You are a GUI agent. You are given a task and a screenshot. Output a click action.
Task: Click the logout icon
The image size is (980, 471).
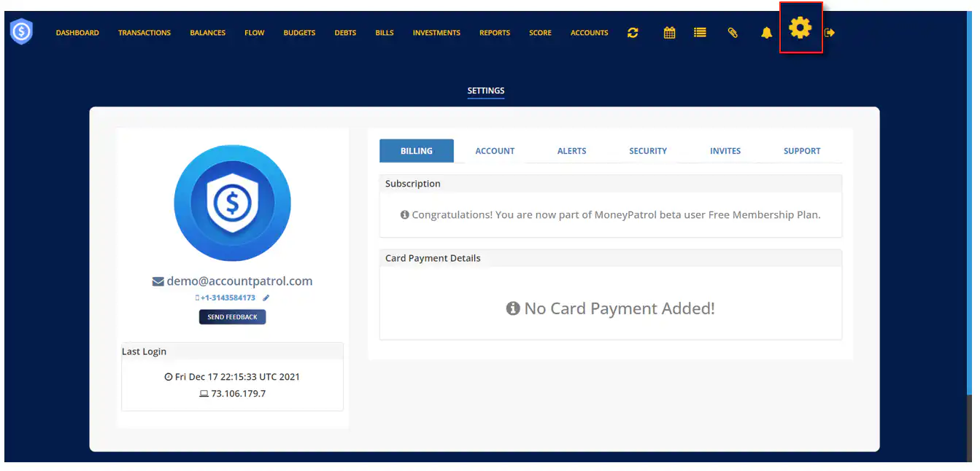pos(830,33)
